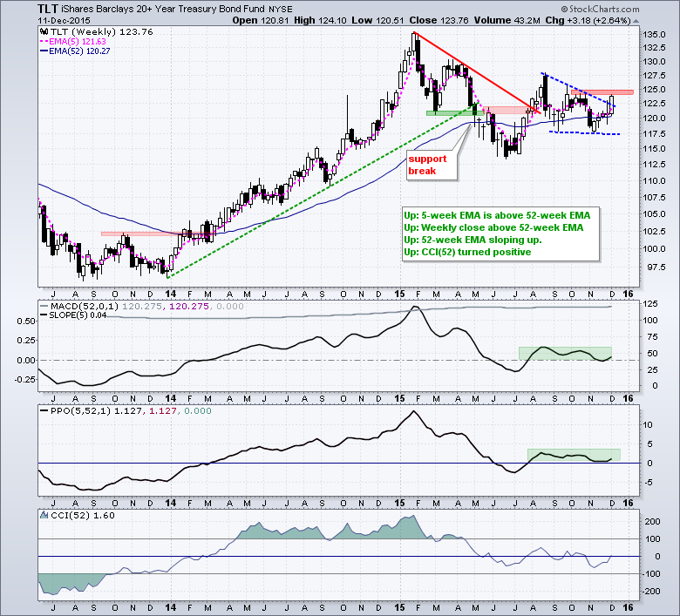The width and height of the screenshot is (680, 616).
Task: Click the candlestick icon beside TLT (Weekly)
Action: click(44, 31)
